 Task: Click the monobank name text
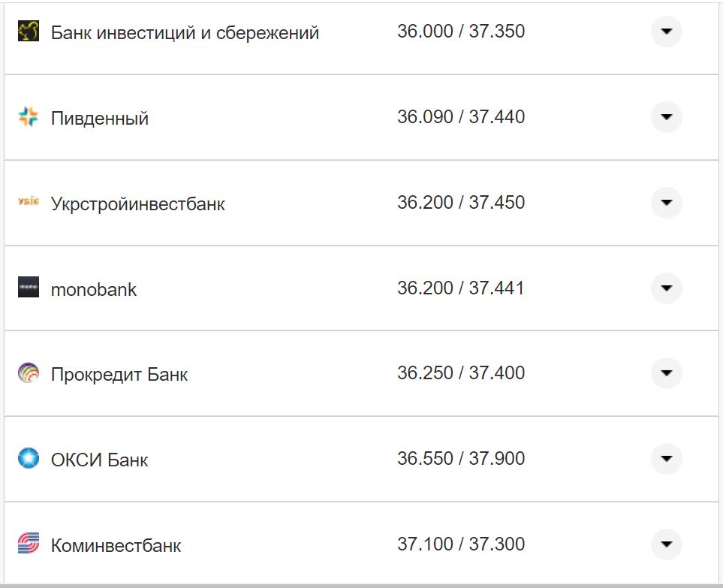point(93,289)
